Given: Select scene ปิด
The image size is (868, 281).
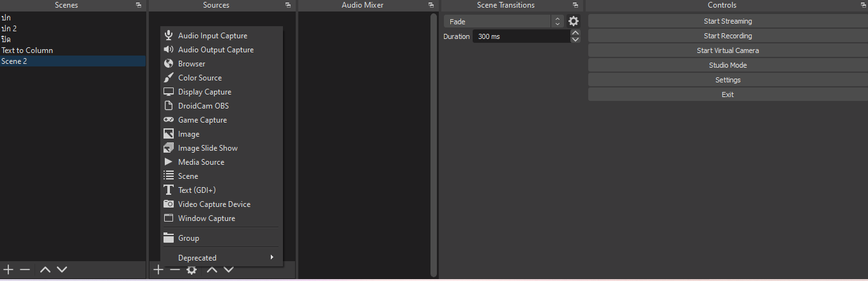Looking at the screenshot, I should coord(73,40).
